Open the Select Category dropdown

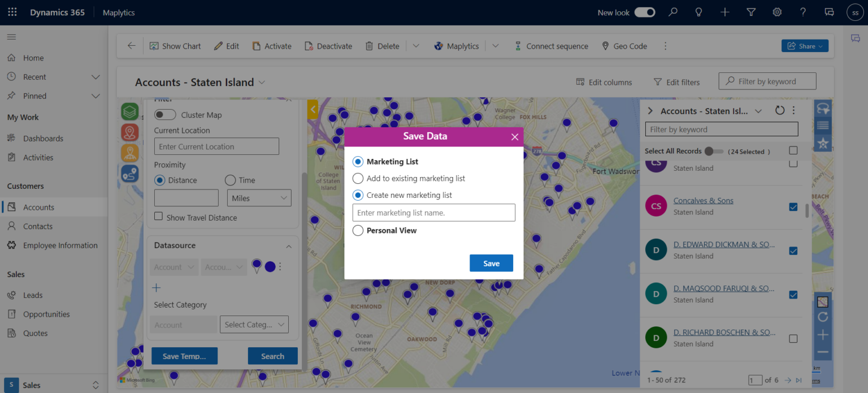click(x=254, y=324)
